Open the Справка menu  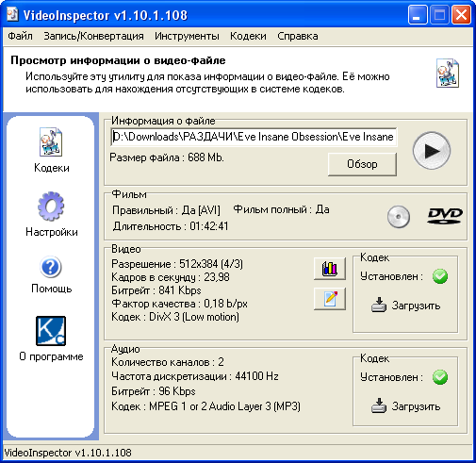[297, 36]
